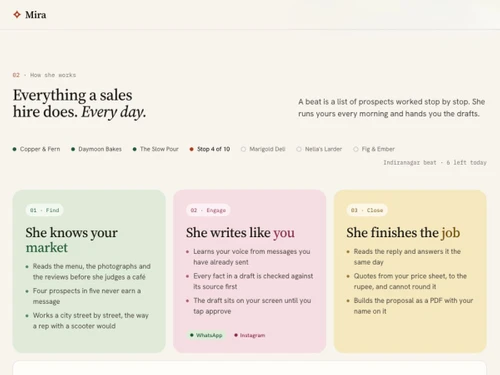Select the Copper & Fern stop
This screenshot has height=375, width=500.
pyautogui.click(x=36, y=149)
